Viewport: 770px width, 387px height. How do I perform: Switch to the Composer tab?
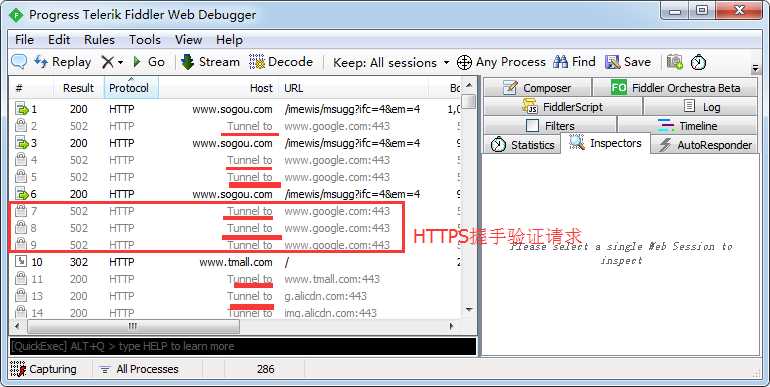pyautogui.click(x=537, y=88)
